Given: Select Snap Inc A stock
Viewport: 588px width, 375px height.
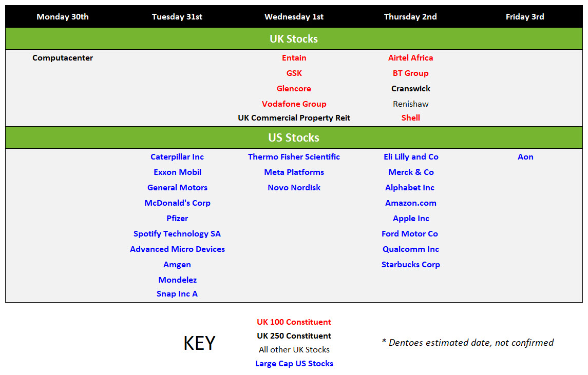Looking at the screenshot, I should 177,294.
